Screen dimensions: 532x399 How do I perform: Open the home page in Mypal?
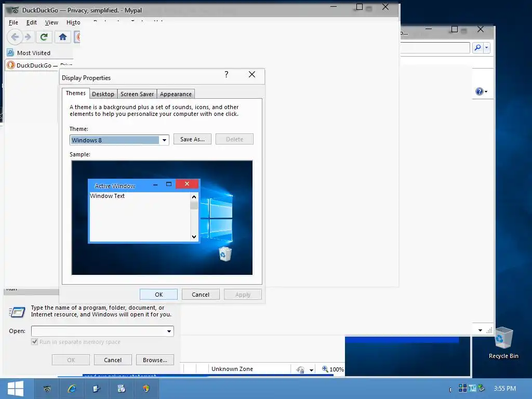point(63,37)
